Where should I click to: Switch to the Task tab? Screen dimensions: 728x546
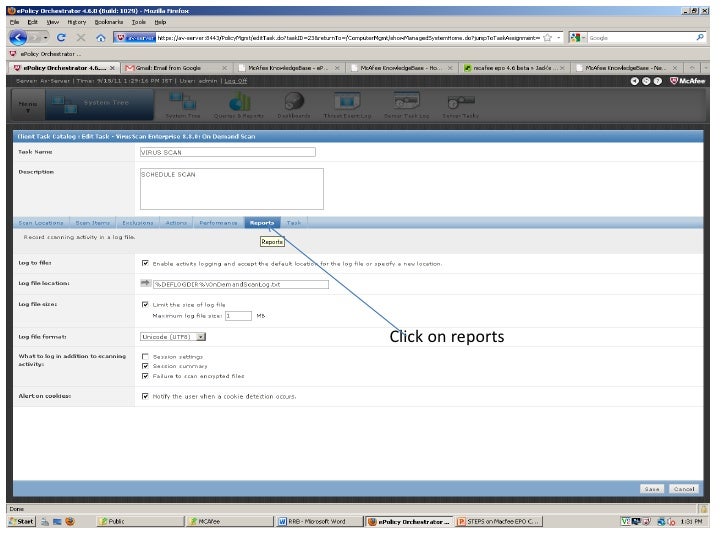click(293, 223)
